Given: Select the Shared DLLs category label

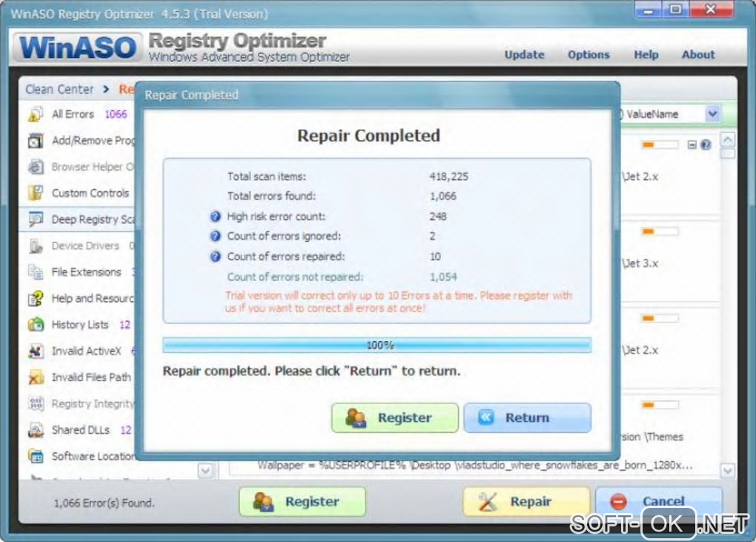Looking at the screenshot, I should (81, 430).
